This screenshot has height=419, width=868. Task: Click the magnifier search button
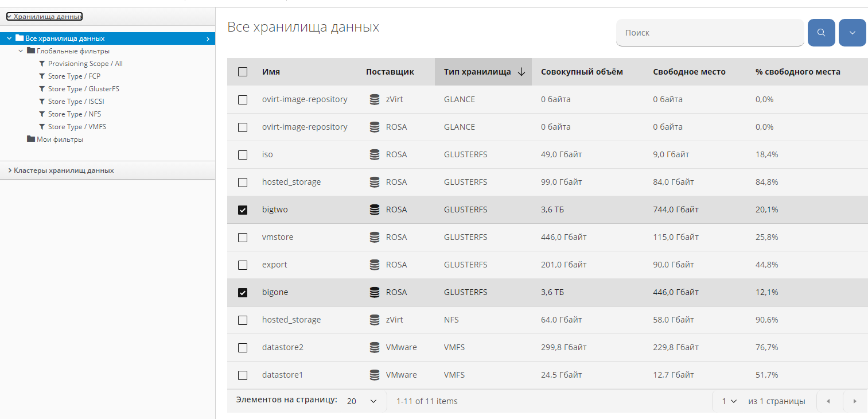pos(821,33)
